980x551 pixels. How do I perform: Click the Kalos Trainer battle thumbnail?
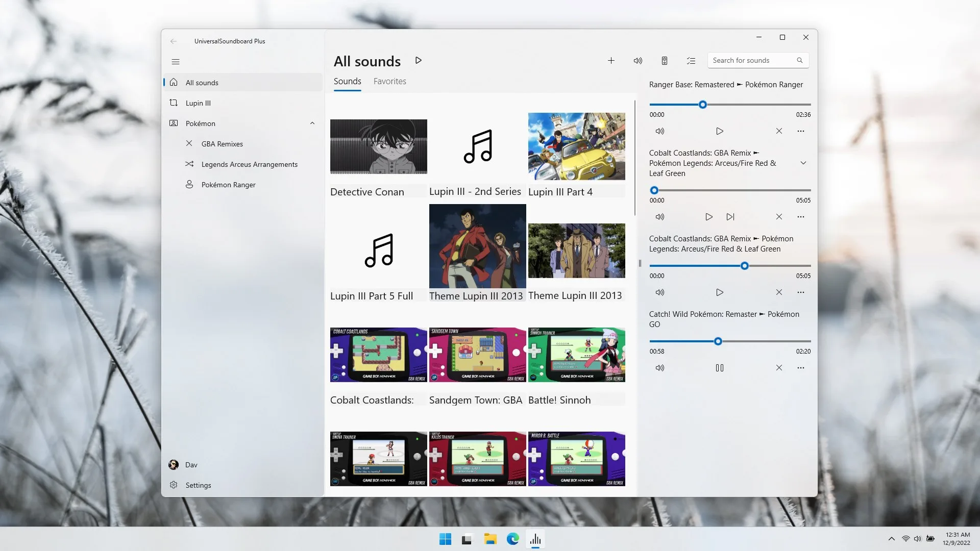[x=477, y=459]
